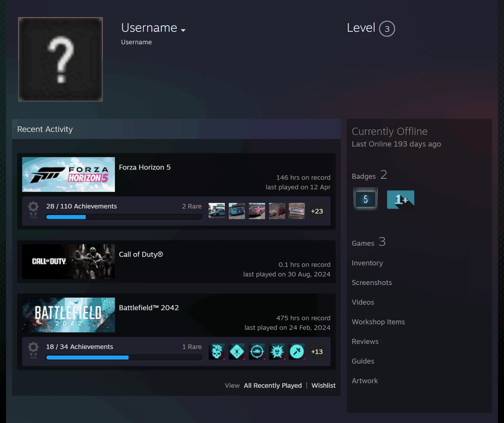Click '18 / 34 Achievements' text
Viewport: 504px width, 423px height.
click(80, 347)
